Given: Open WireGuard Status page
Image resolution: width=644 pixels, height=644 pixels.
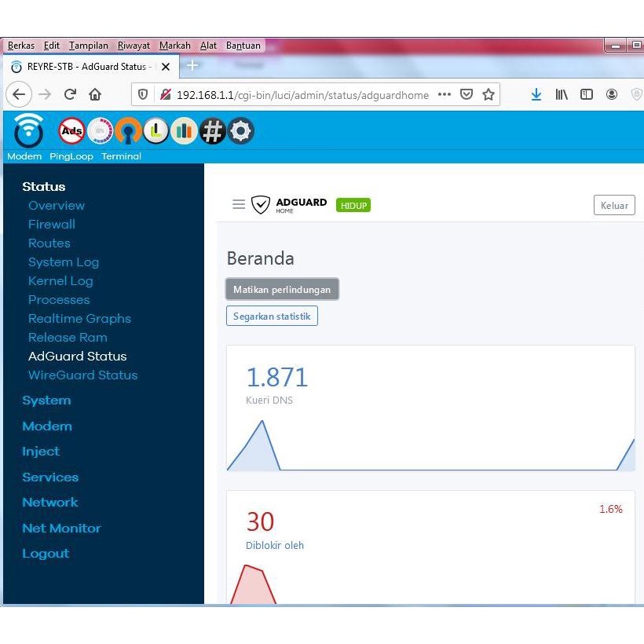Looking at the screenshot, I should tap(82, 375).
